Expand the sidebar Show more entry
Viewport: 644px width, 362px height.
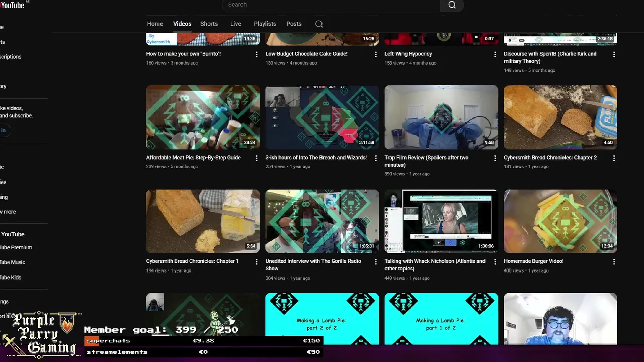pos(8,212)
